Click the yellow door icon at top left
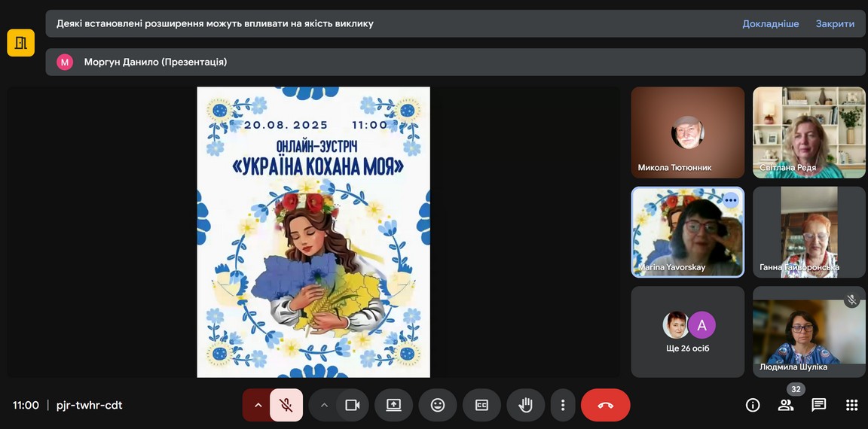The height and width of the screenshot is (429, 868). tap(20, 43)
